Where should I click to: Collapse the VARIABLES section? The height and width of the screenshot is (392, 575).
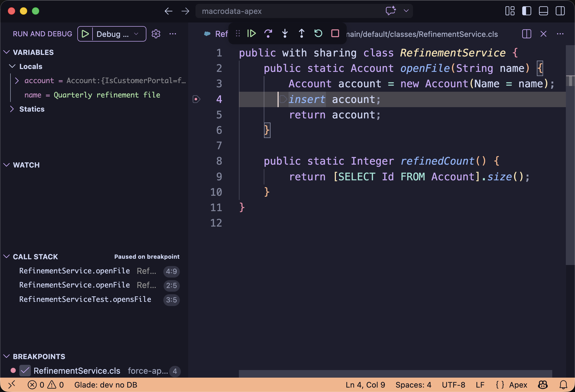7,52
